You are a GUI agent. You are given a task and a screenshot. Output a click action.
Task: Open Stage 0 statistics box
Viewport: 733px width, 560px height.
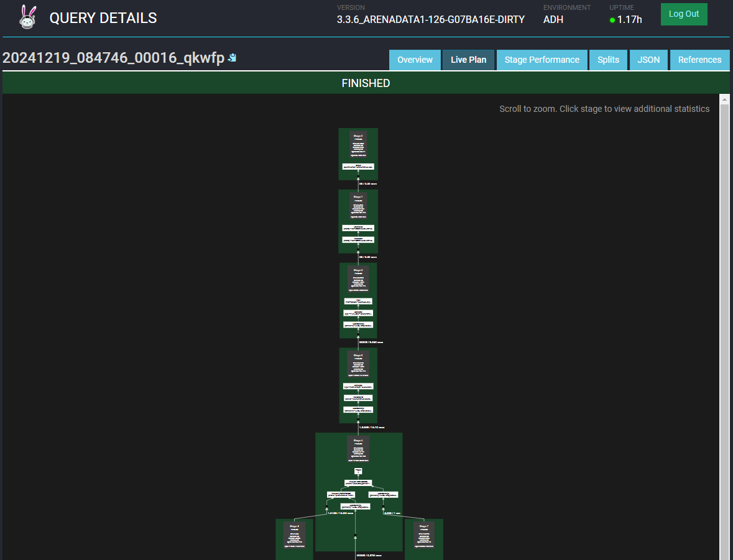click(357, 144)
